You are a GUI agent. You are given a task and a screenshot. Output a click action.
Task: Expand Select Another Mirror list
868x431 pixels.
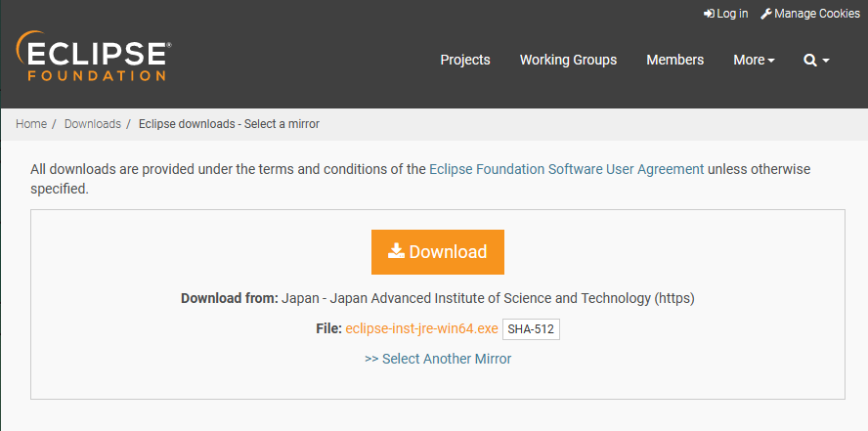point(438,359)
